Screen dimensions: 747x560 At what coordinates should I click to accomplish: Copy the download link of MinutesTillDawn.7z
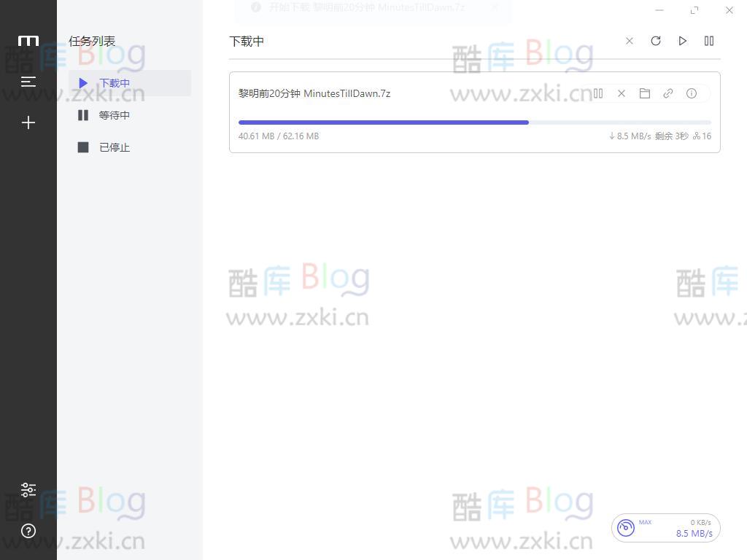pos(667,93)
